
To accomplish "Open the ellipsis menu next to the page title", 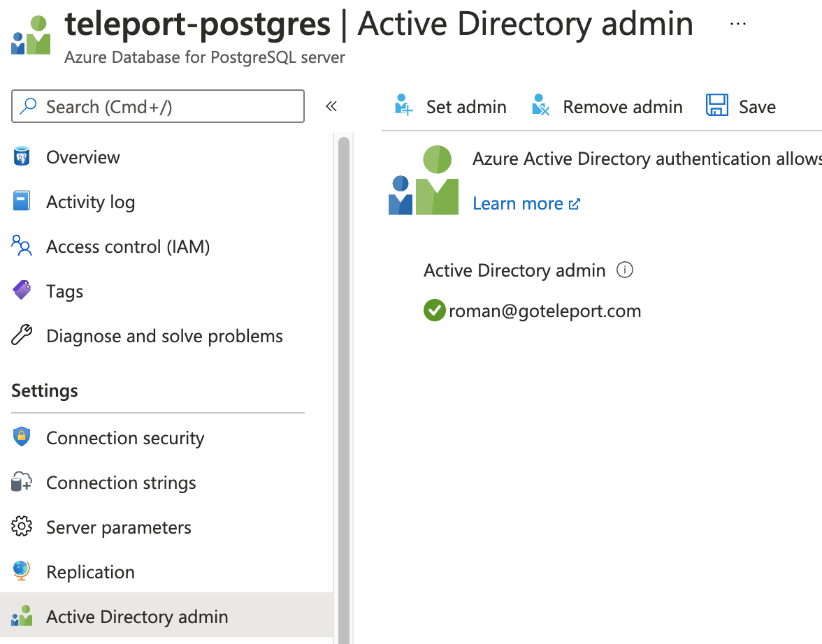I will click(738, 23).
